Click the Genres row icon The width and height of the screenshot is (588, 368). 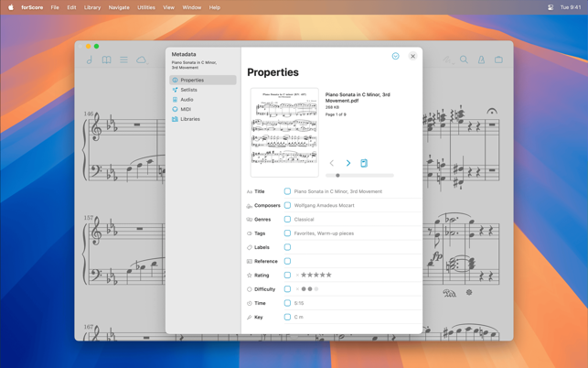pyautogui.click(x=249, y=220)
